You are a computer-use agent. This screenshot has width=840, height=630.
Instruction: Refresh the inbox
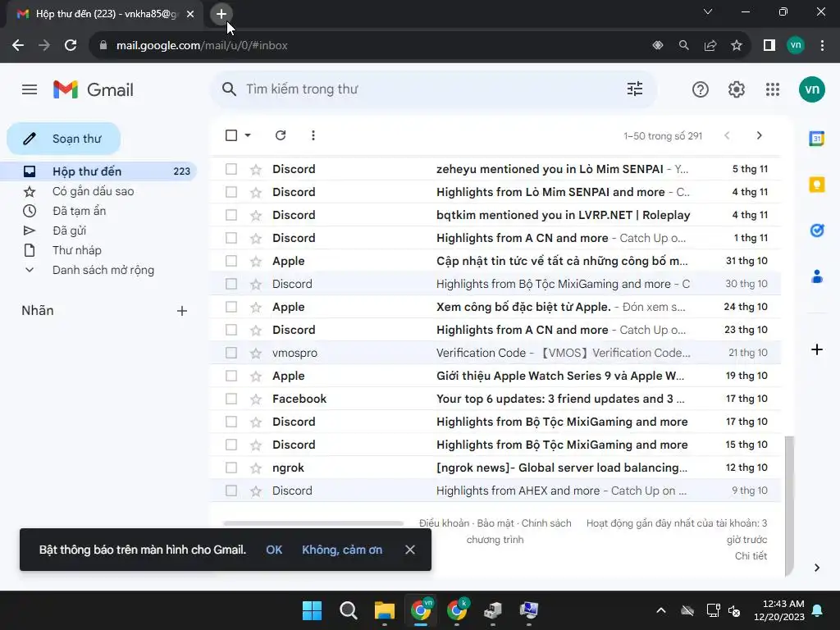pos(281,135)
